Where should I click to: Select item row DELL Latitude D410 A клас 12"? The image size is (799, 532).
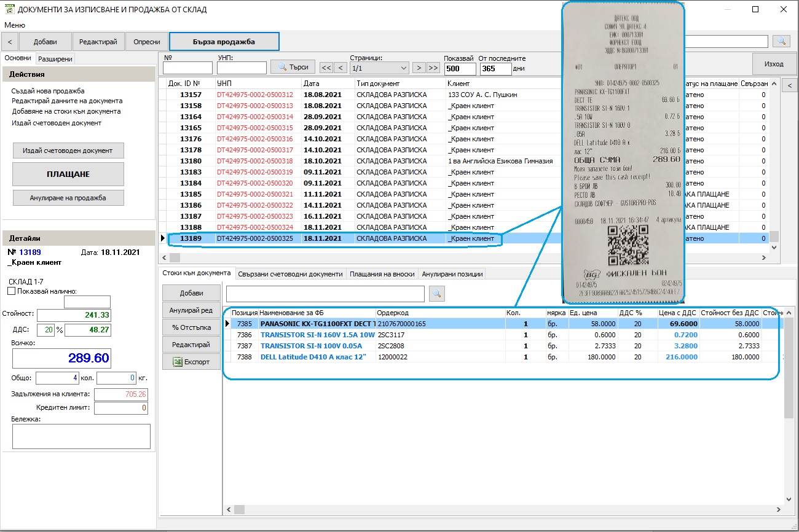click(x=504, y=357)
